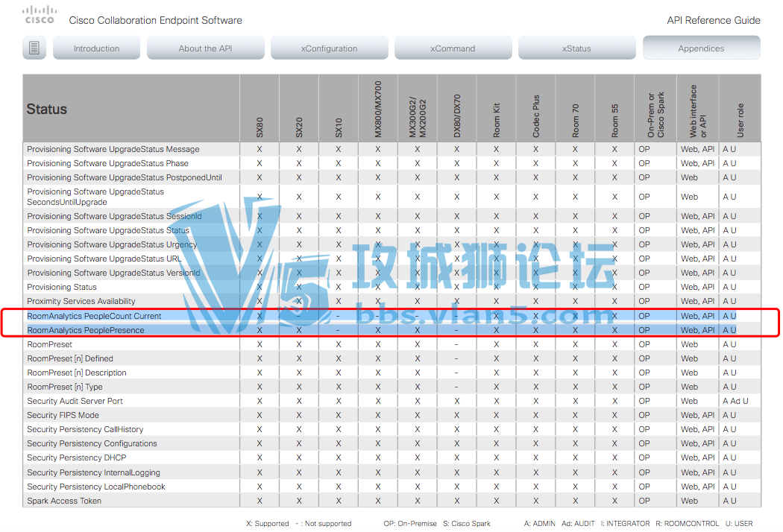Click Security FIPS Mode row
Screen dimensions: 783x532
point(392,415)
